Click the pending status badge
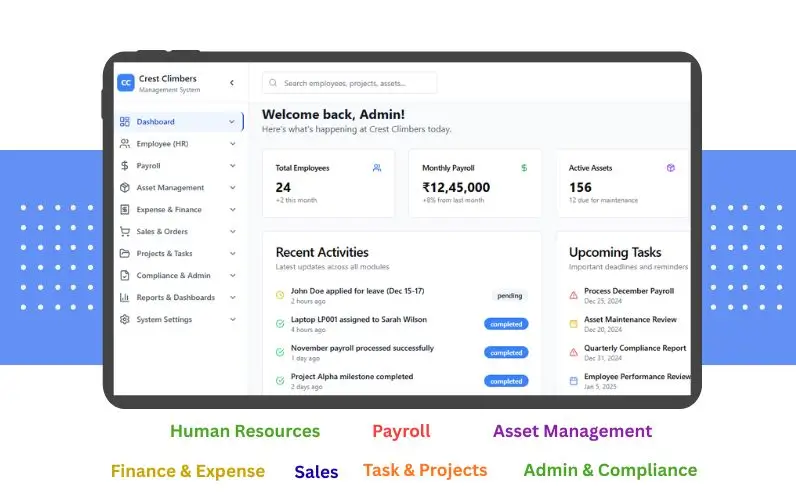The height and width of the screenshot is (500, 796). (x=509, y=295)
